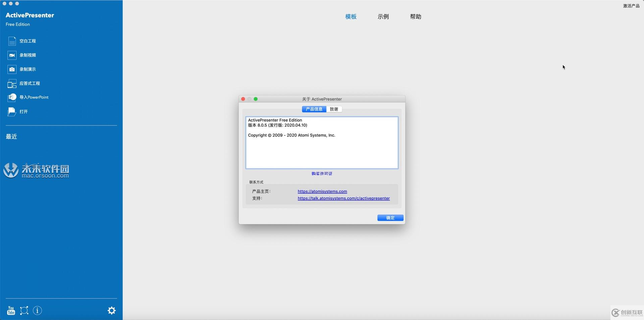Click the 关于 ActivePresenter dialog title

322,99
